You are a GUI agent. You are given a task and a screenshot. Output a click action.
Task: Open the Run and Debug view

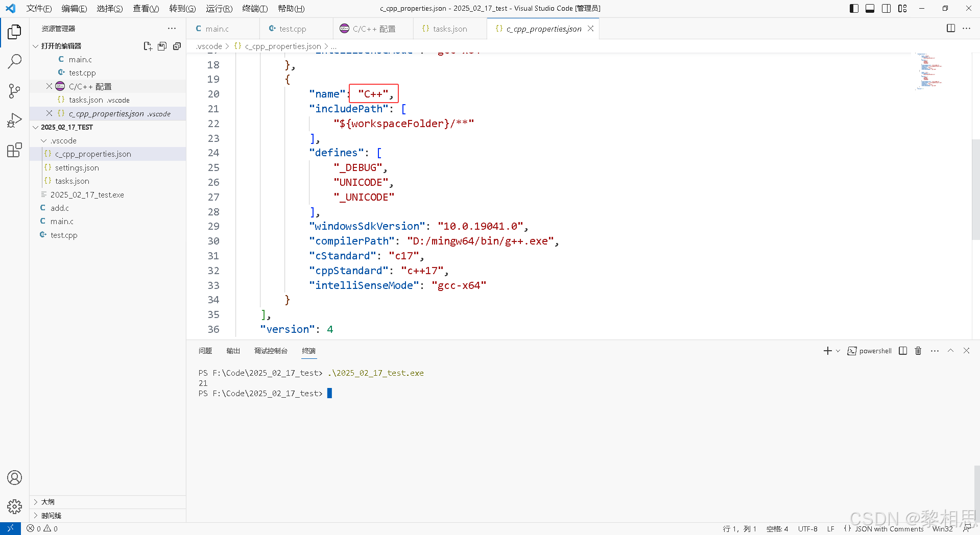(x=14, y=121)
